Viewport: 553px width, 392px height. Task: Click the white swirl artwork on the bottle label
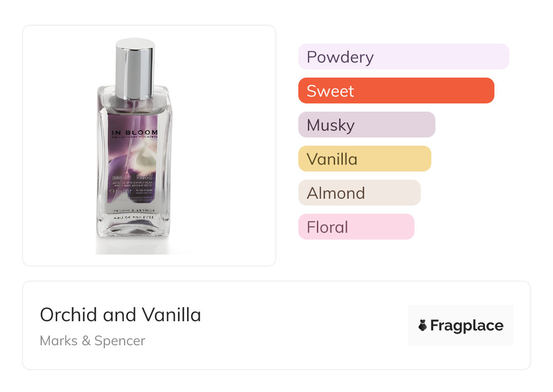144,155
